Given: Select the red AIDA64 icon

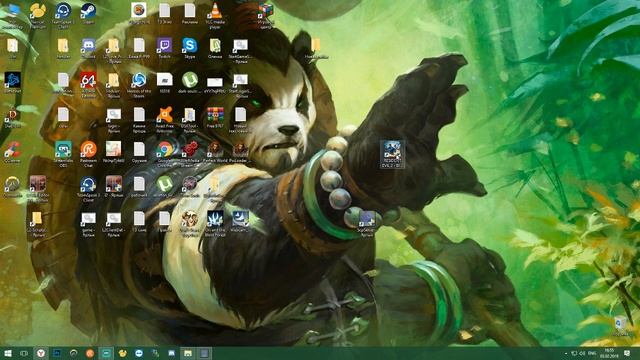Looking at the screenshot, I should (x=88, y=84).
